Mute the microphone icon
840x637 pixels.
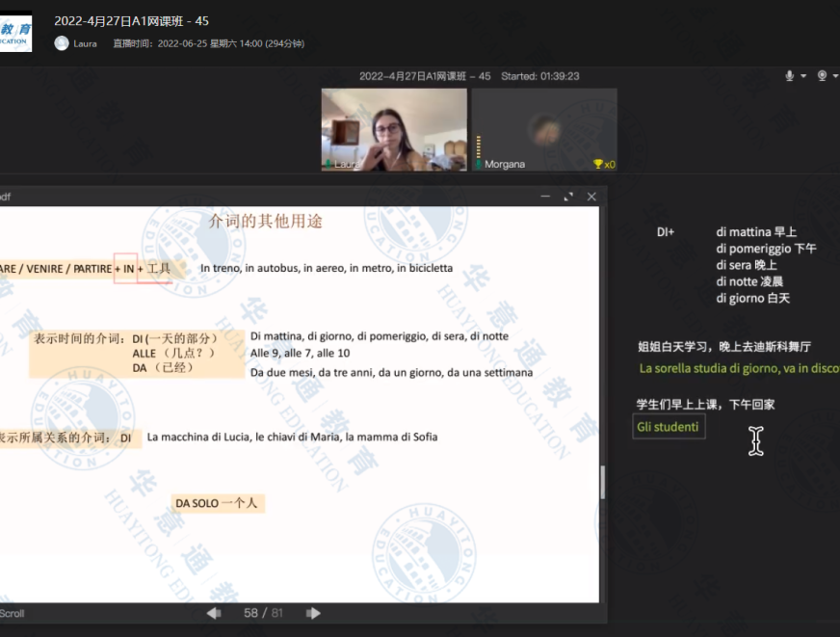coord(788,75)
